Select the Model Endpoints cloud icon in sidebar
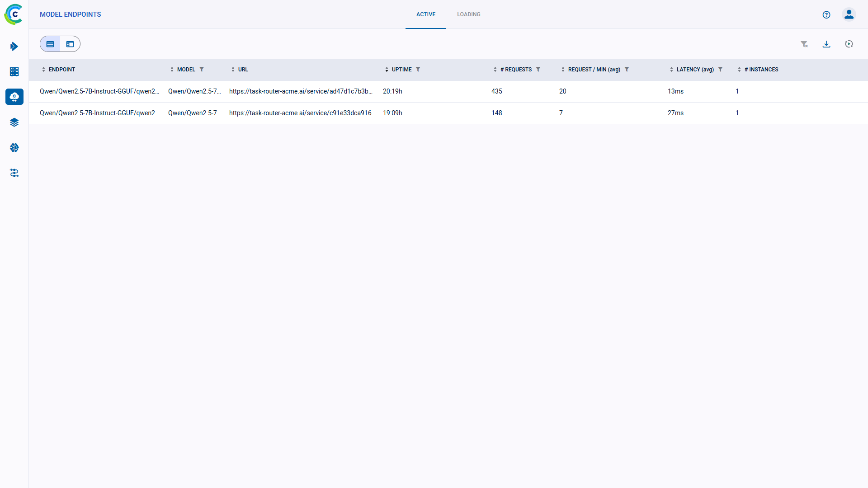The image size is (868, 488). [x=14, y=97]
